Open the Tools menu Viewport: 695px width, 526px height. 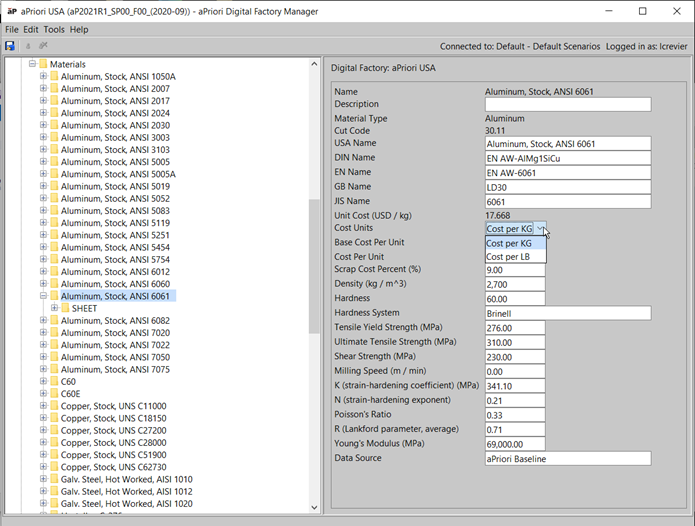point(54,30)
